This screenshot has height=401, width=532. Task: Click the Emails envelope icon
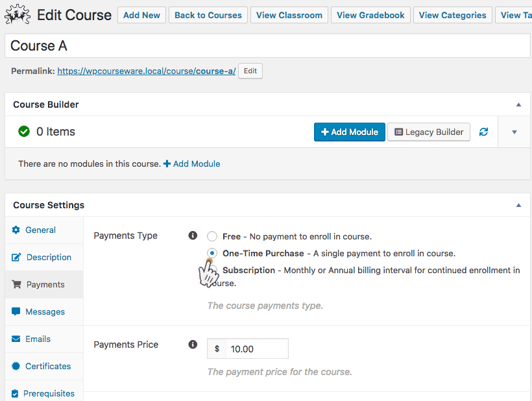(x=16, y=339)
